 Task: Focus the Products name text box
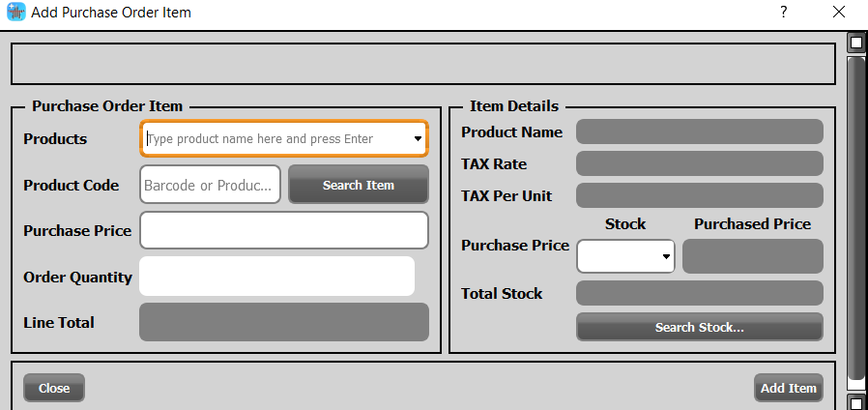pyautogui.click(x=275, y=139)
